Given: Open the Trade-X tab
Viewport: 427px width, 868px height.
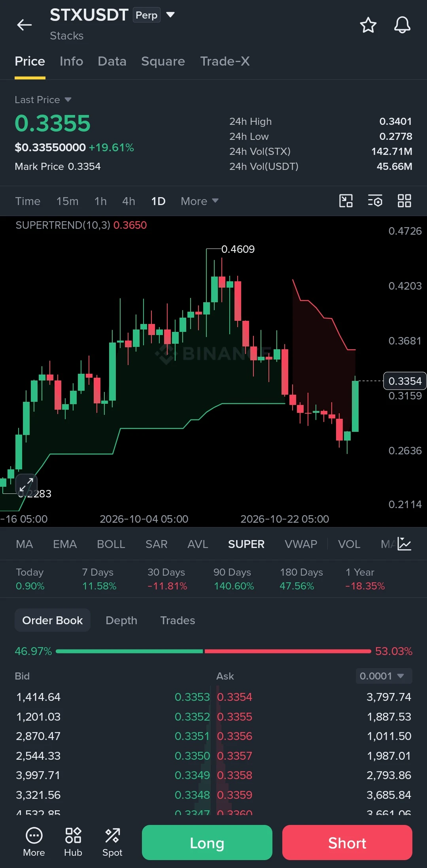Looking at the screenshot, I should click(x=225, y=61).
